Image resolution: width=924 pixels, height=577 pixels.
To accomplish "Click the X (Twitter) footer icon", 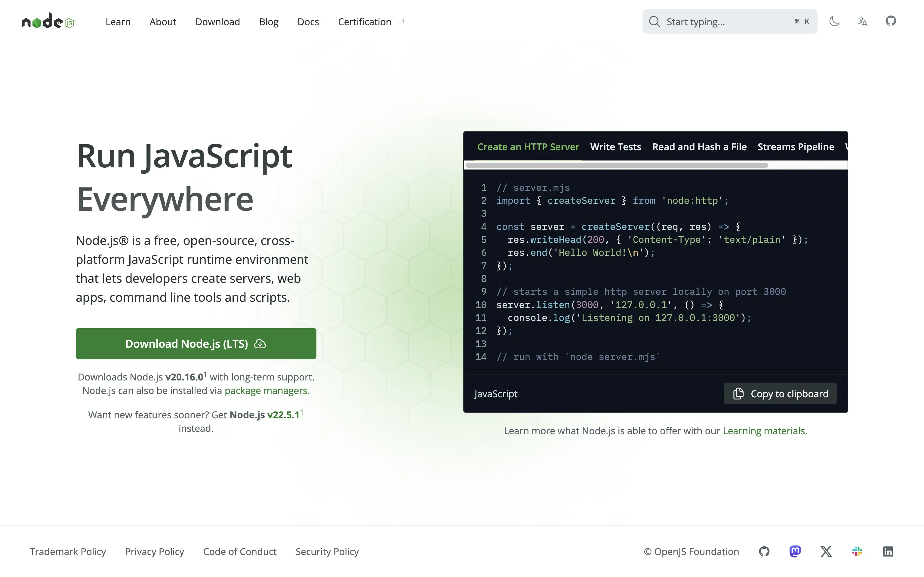I will [826, 551].
